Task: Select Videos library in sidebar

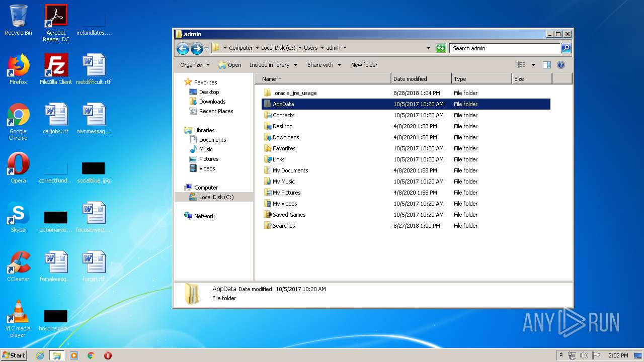Action: pos(207,168)
